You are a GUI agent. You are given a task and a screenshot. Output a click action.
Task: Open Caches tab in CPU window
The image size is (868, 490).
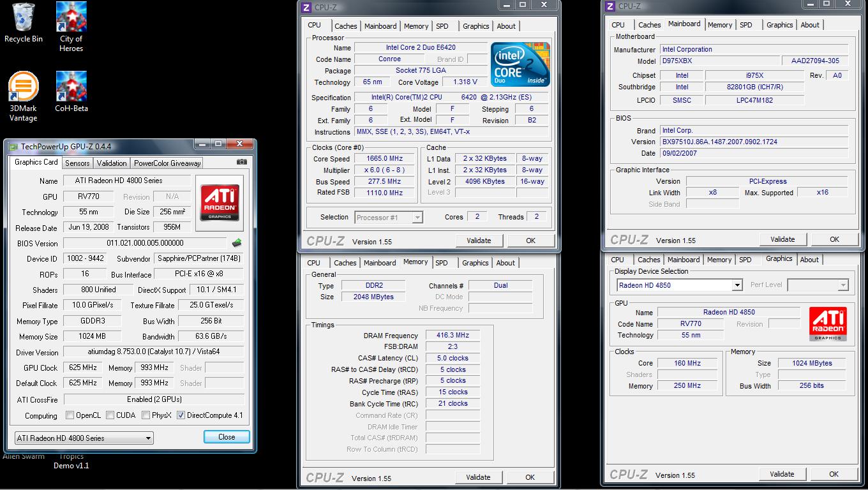[346, 26]
